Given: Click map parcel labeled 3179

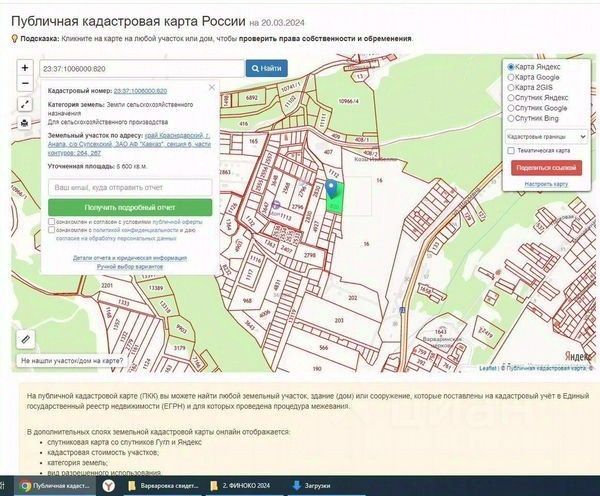Looking at the screenshot, I should [x=179, y=348].
